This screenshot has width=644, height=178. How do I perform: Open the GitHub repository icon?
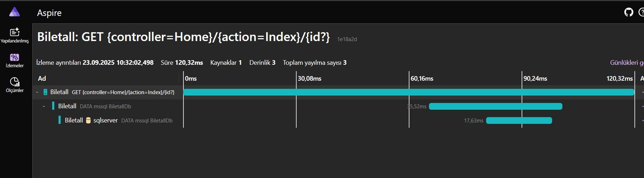pos(628,12)
